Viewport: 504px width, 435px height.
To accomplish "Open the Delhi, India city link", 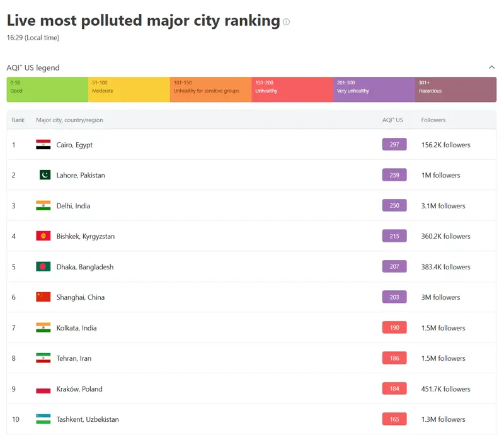I will click(x=73, y=206).
